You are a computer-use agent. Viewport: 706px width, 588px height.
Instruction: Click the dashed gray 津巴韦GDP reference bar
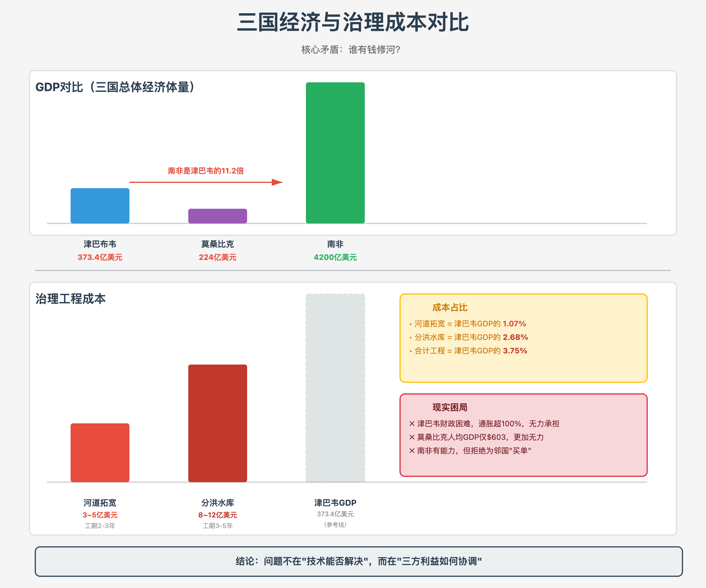[x=335, y=388]
